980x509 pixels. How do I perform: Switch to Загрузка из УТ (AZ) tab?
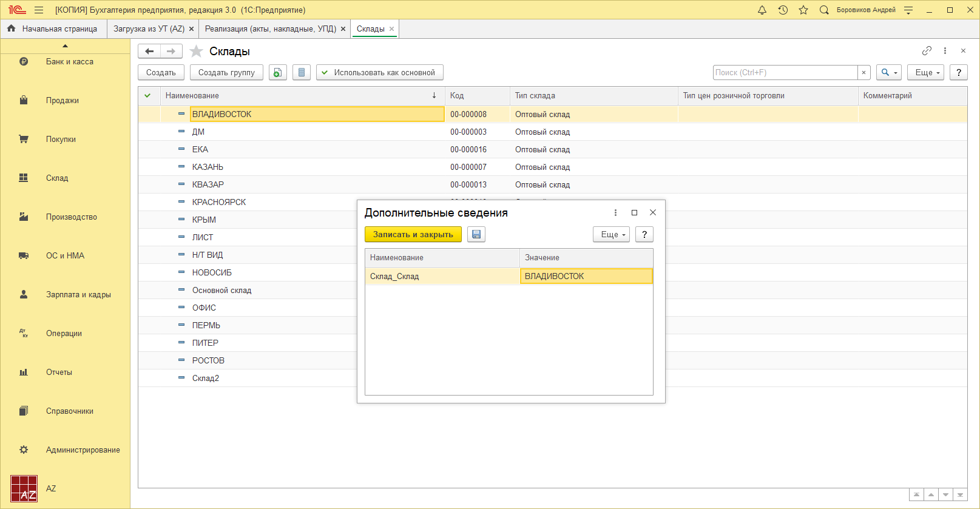[x=149, y=29]
